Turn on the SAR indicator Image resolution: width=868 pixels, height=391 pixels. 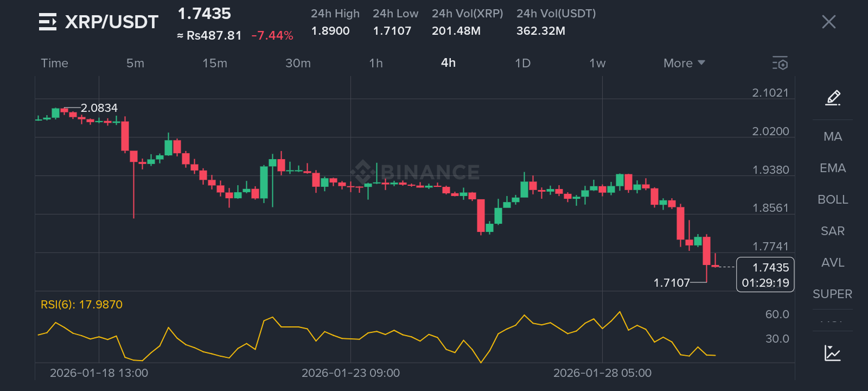click(x=833, y=231)
